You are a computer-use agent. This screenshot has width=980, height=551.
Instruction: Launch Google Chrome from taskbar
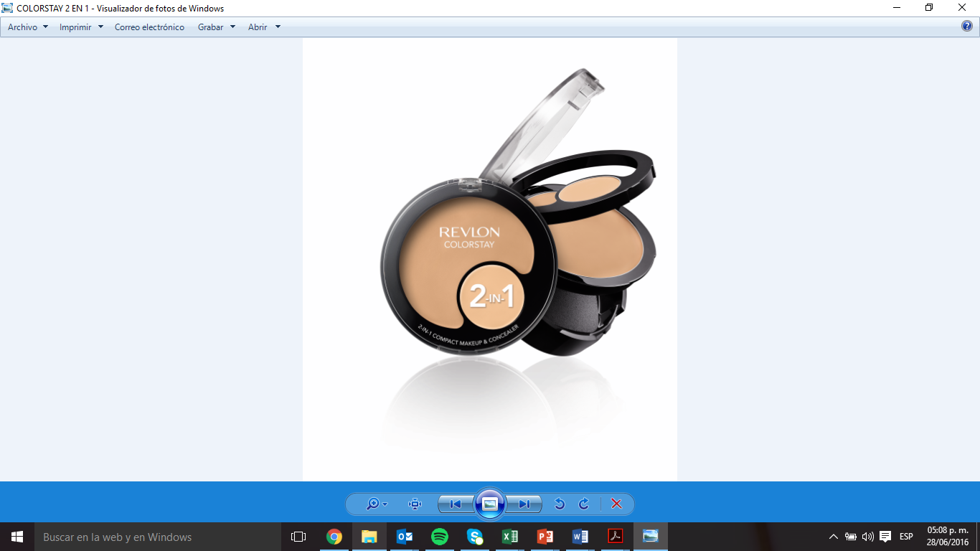point(334,537)
